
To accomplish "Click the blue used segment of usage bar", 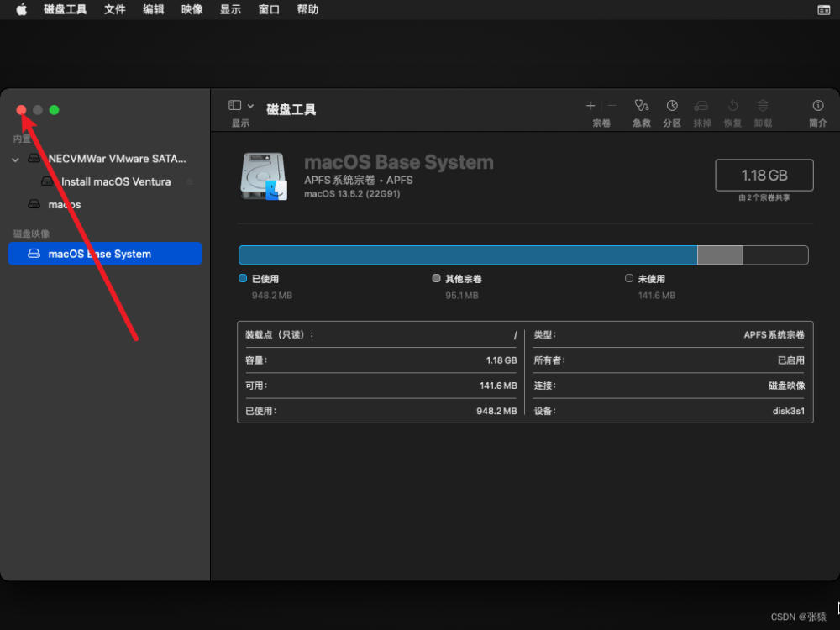I will click(468, 255).
